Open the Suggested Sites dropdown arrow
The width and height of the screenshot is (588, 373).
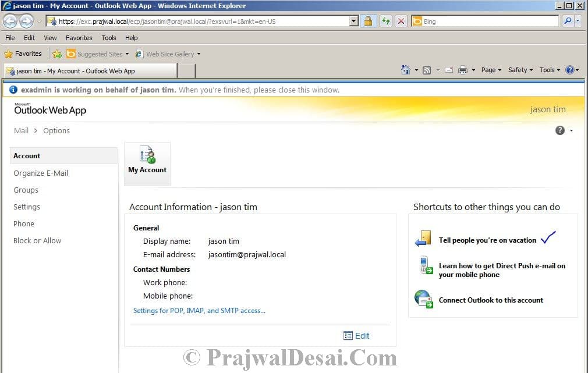pos(127,54)
